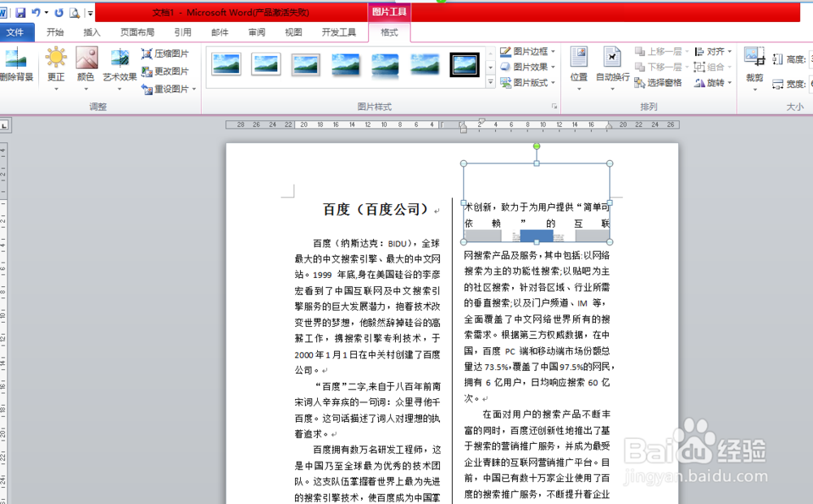This screenshot has height=504, width=813.
Task: Click the 宽度 width field icon
Action: (778, 84)
